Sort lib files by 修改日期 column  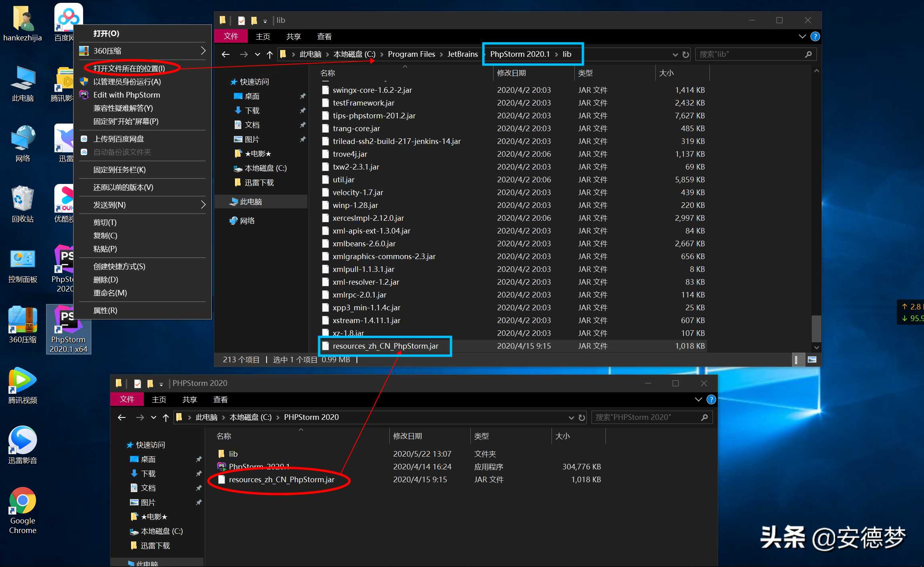533,73
